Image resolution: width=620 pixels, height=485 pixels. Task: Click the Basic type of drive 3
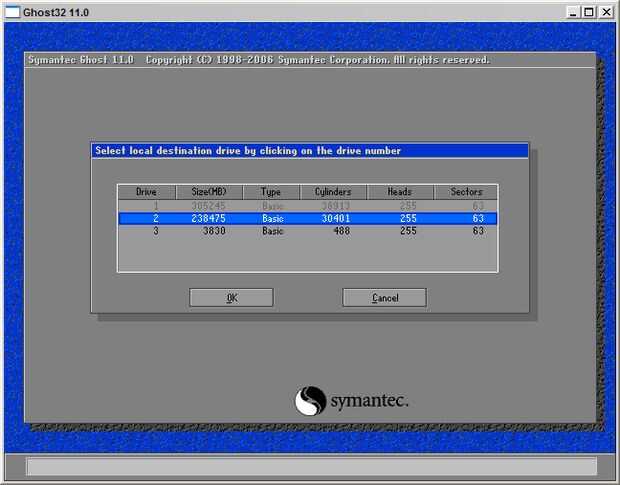(273, 231)
